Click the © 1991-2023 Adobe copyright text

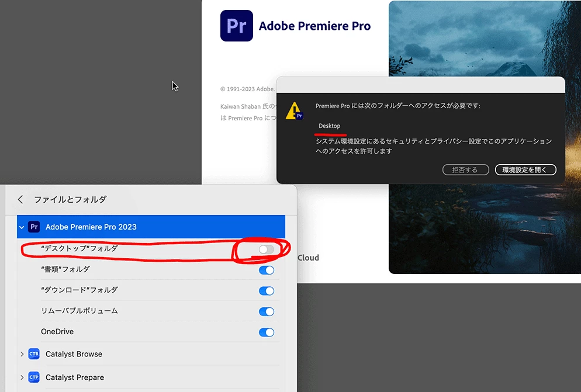tap(247, 89)
